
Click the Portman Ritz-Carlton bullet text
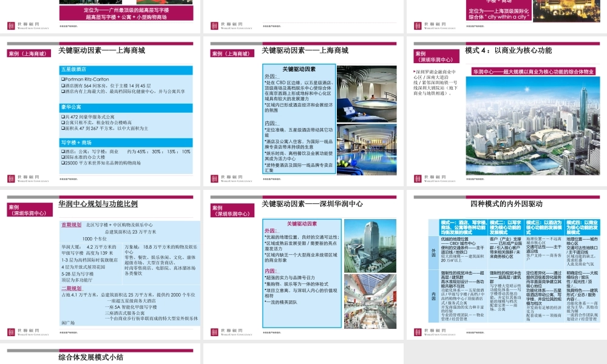(x=85, y=79)
